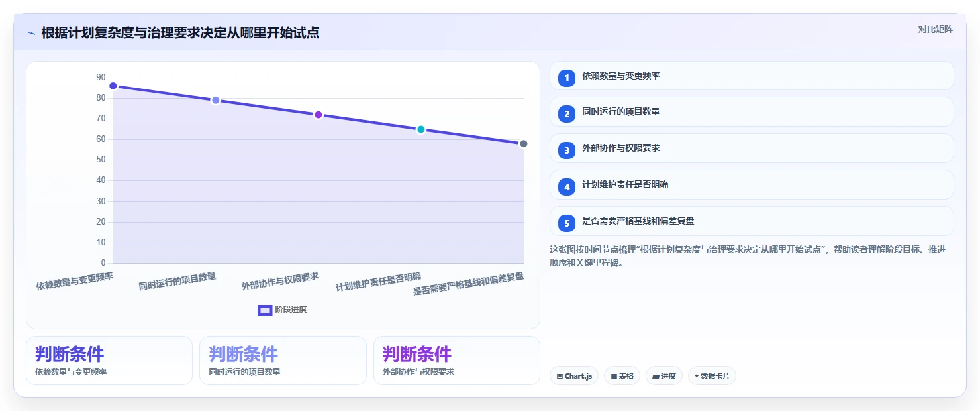Click the 进度 tag
This screenshot has height=411, width=980.
tap(663, 376)
